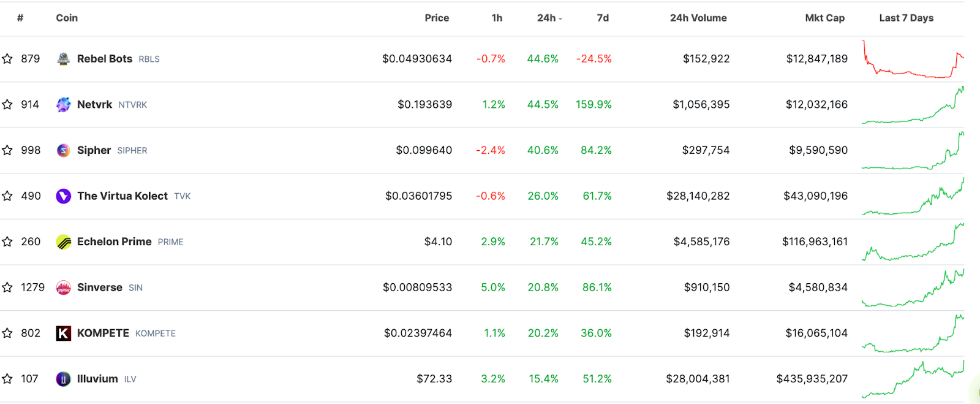
Task: Click the Echelon Prime logo icon
Action: point(64,242)
